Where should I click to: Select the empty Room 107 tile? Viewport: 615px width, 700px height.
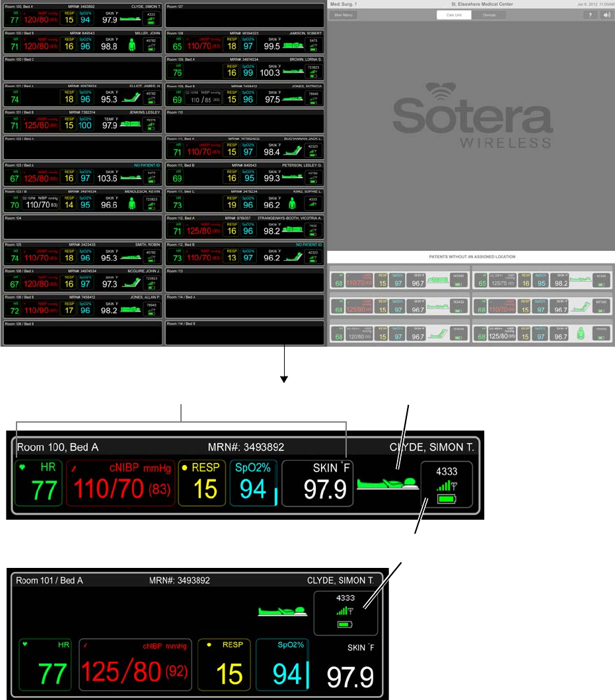coord(245,16)
